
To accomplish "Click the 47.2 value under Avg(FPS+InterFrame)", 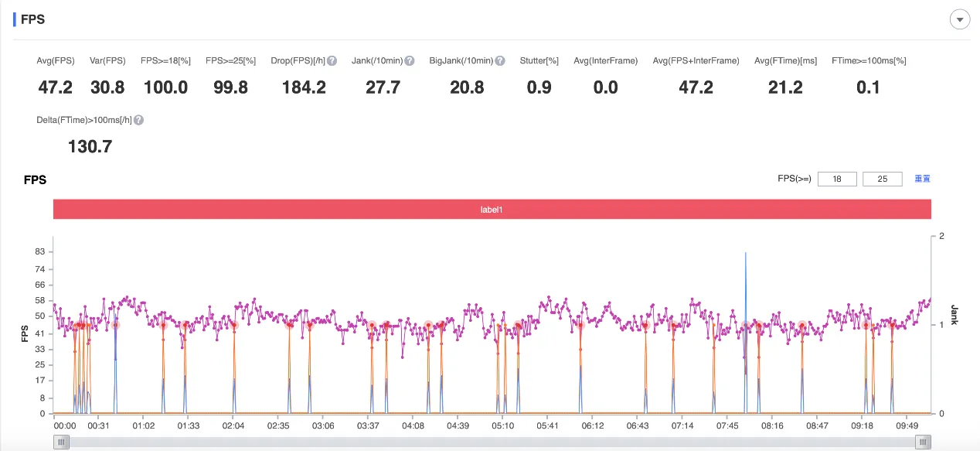I will point(696,87).
